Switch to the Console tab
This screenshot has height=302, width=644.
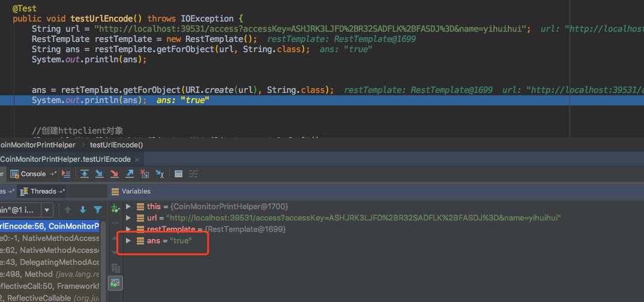pos(33,174)
